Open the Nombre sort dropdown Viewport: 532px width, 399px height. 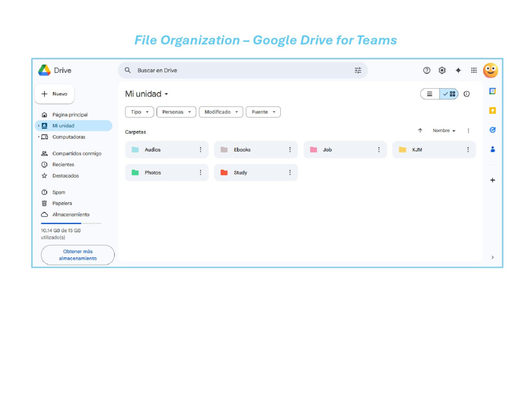coord(444,131)
